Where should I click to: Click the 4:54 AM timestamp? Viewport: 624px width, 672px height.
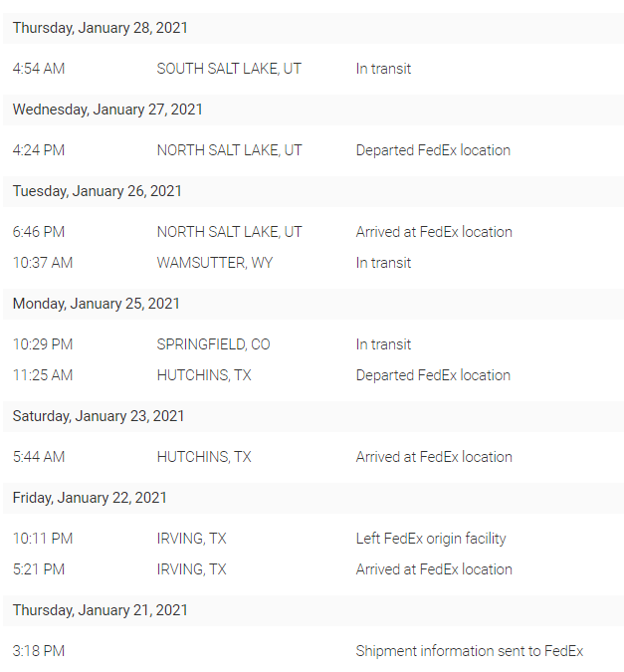point(39,69)
